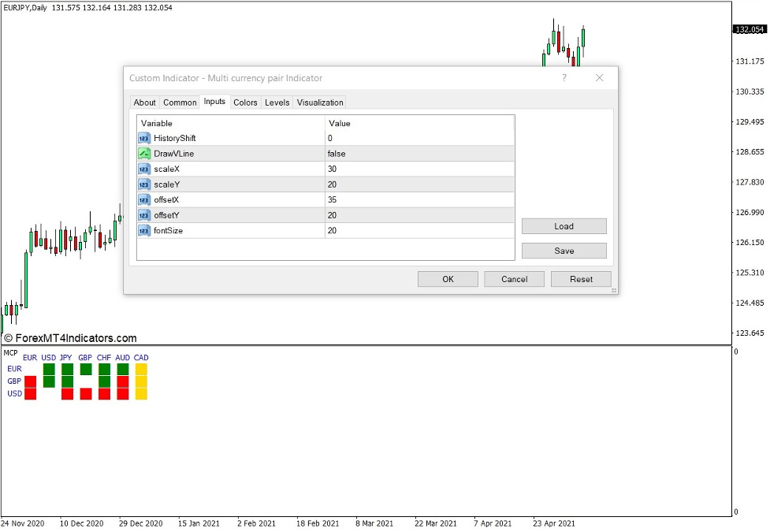This screenshot has height=532, width=770.
Task: Open the Common tab
Action: 179,102
